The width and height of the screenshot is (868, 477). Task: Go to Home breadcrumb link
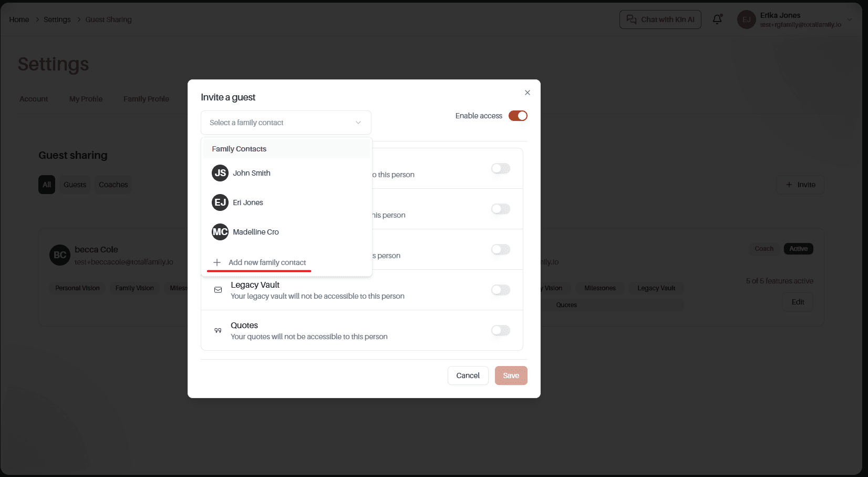point(19,19)
